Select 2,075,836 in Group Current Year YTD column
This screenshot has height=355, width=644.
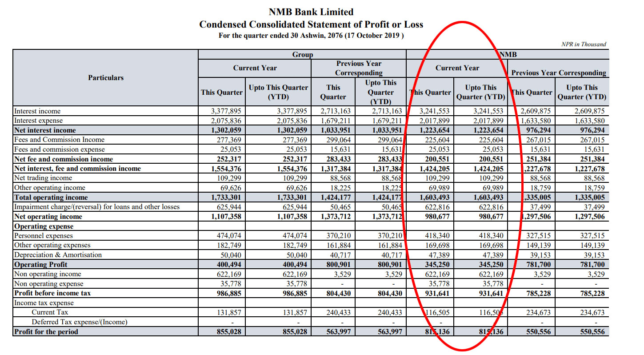tap(292, 121)
